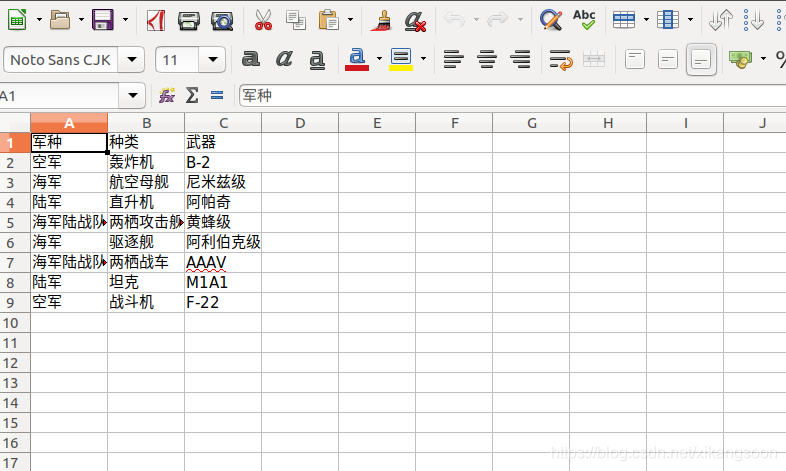The width and height of the screenshot is (786, 471).
Task: Click Clear Direct Formatting icon
Action: [415, 21]
